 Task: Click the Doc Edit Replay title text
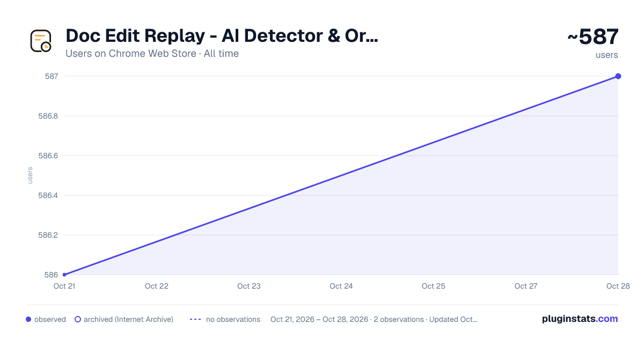pos(222,36)
